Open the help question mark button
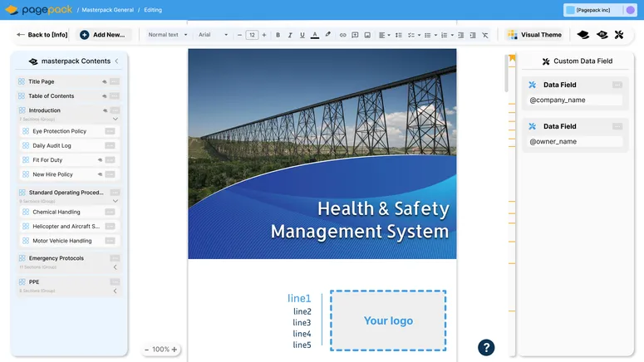 [486, 347]
